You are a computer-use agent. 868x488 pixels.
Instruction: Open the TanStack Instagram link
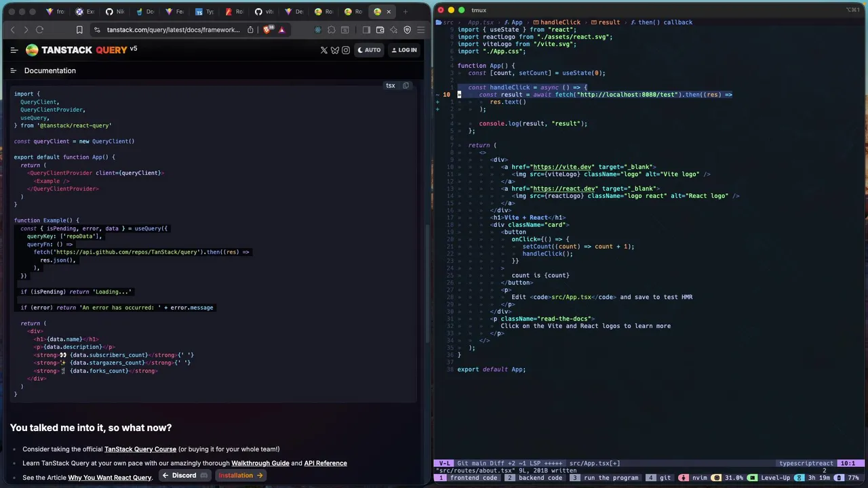pyautogui.click(x=346, y=50)
